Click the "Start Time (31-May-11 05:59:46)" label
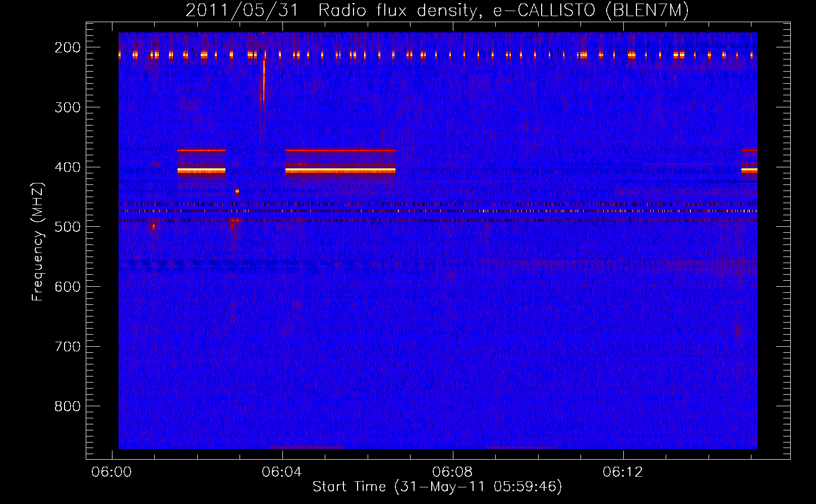The width and height of the screenshot is (816, 504). (x=437, y=487)
